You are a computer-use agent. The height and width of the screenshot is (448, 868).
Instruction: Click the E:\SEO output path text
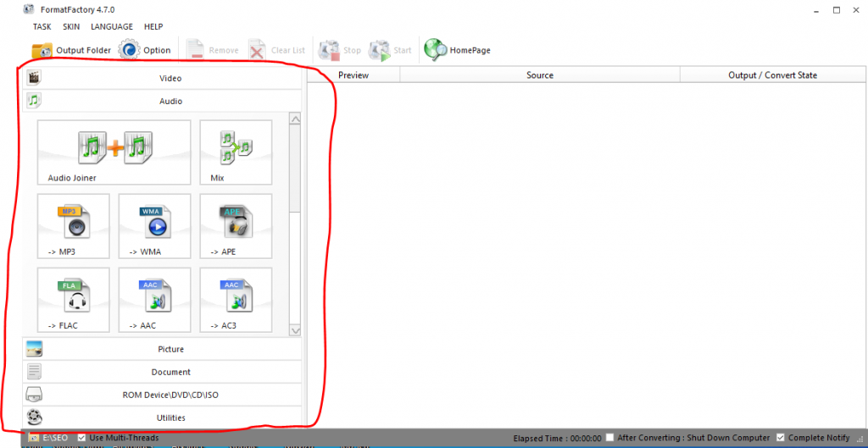click(55, 438)
